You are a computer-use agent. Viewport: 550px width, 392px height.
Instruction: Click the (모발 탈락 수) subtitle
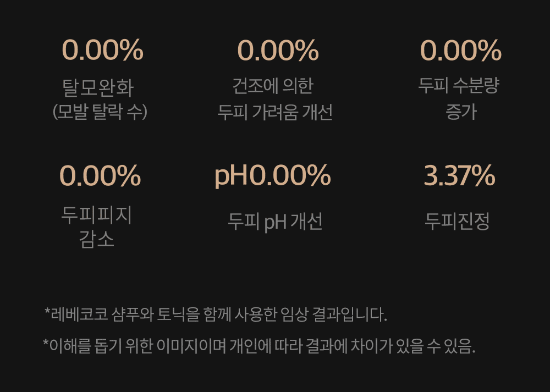coord(100,112)
